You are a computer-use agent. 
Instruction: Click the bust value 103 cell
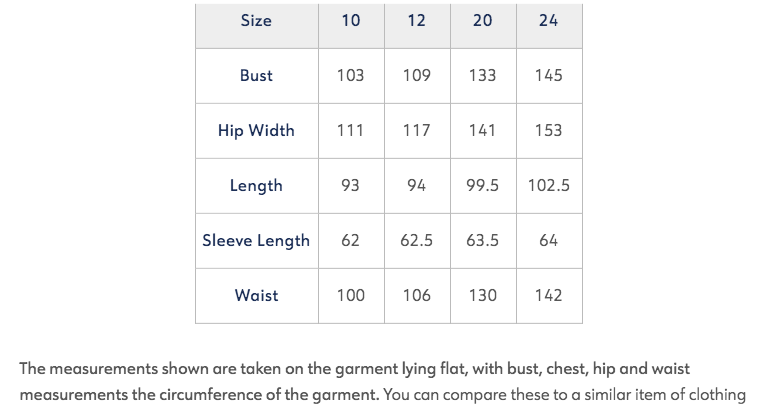pyautogui.click(x=351, y=76)
